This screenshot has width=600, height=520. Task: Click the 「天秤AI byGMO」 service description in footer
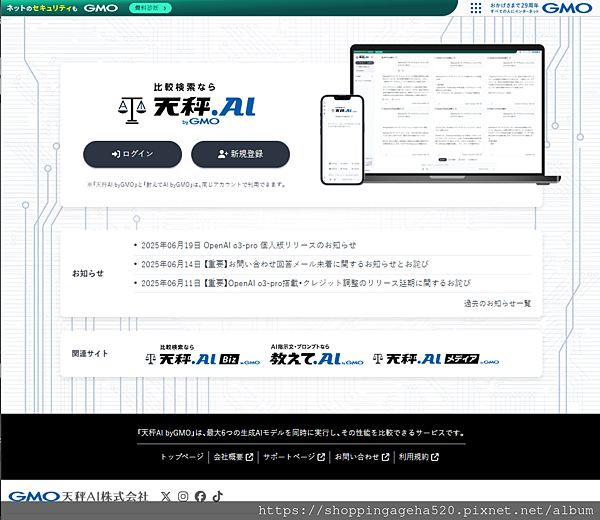[x=301, y=433]
